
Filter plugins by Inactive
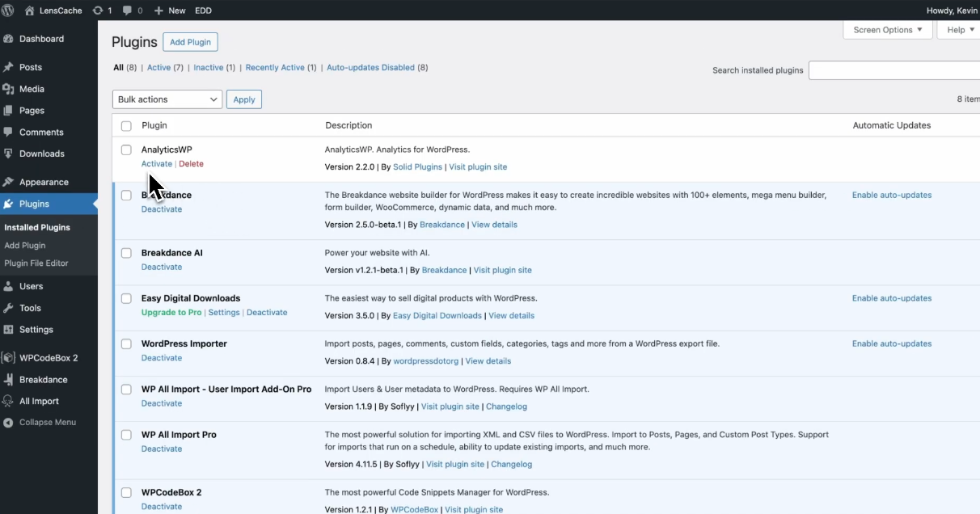208,68
